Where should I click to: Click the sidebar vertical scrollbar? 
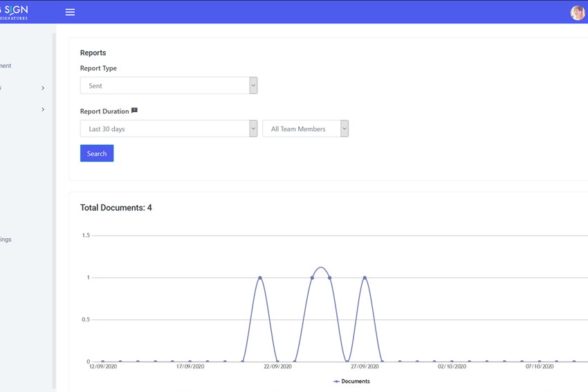click(54, 211)
